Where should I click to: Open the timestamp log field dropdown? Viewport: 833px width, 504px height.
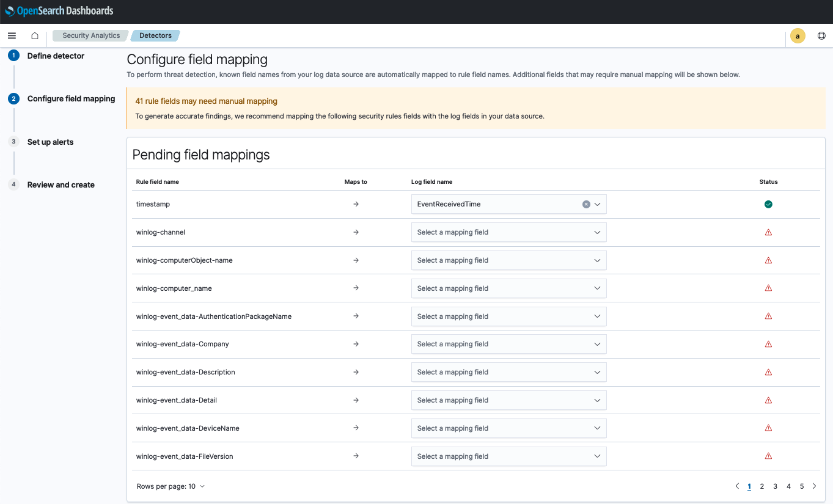point(508,204)
